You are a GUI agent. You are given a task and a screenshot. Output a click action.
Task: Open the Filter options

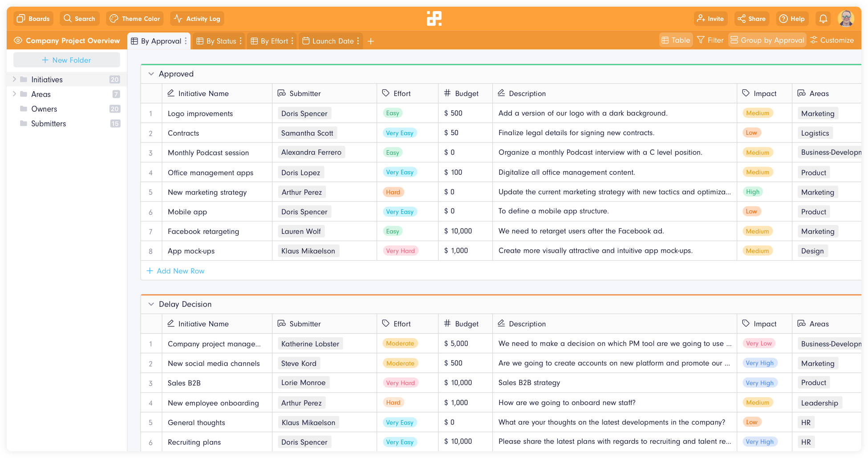tap(710, 40)
